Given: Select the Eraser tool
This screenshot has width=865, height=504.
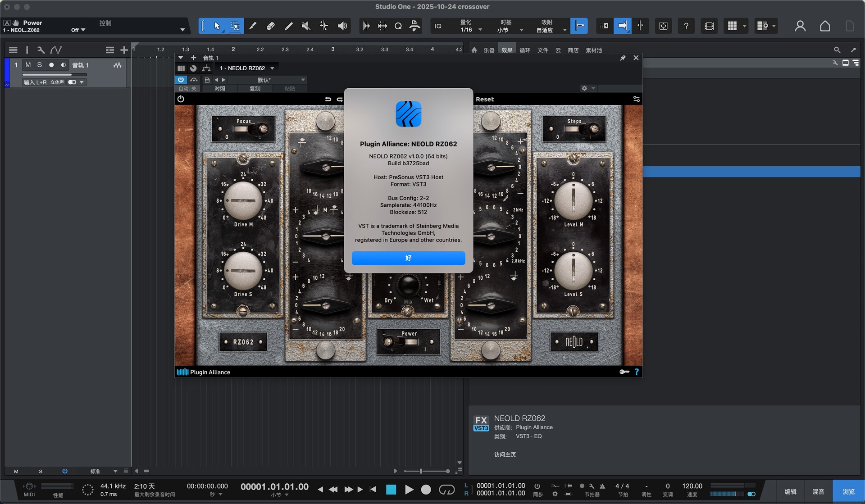Looking at the screenshot, I should (270, 26).
